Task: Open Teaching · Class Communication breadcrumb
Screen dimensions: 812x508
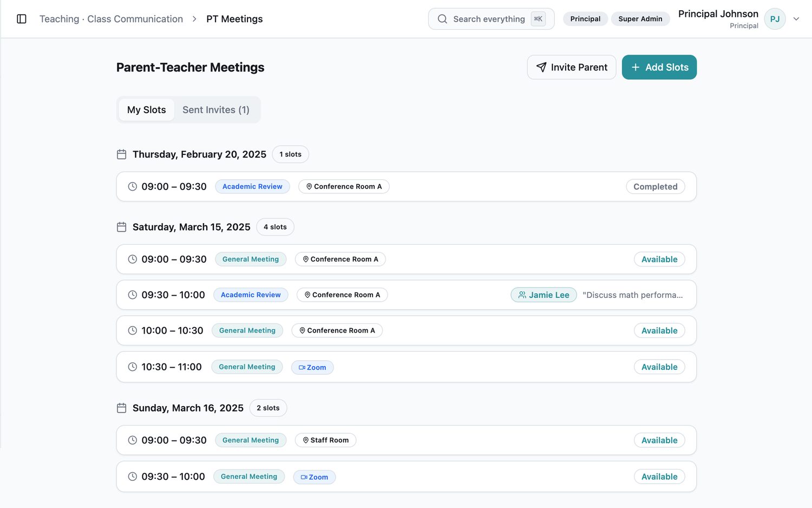Action: 111,19
